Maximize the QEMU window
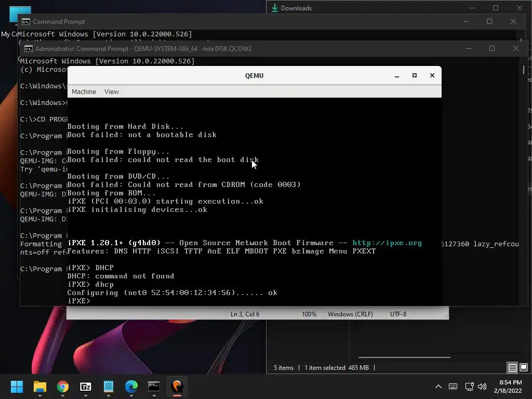The width and height of the screenshot is (532, 399). pos(414,76)
